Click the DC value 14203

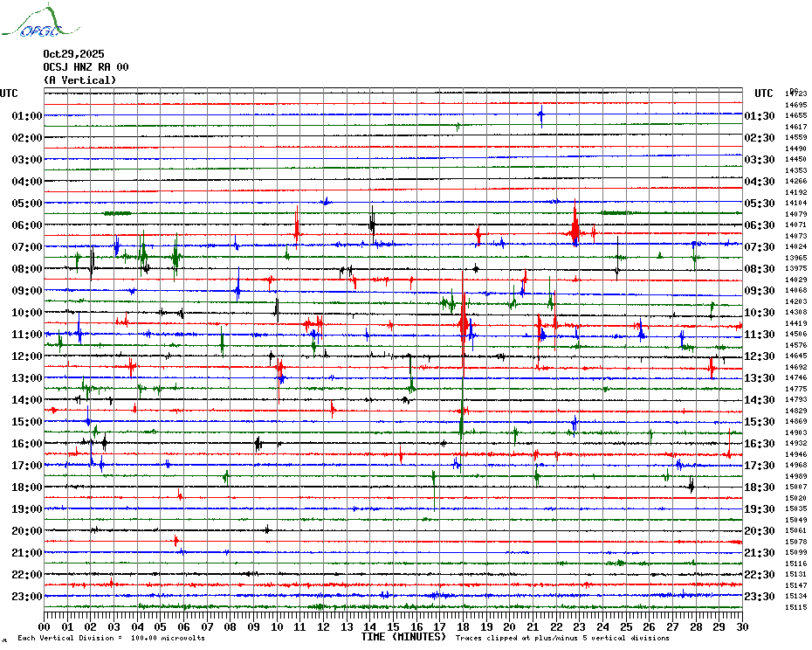click(x=796, y=301)
